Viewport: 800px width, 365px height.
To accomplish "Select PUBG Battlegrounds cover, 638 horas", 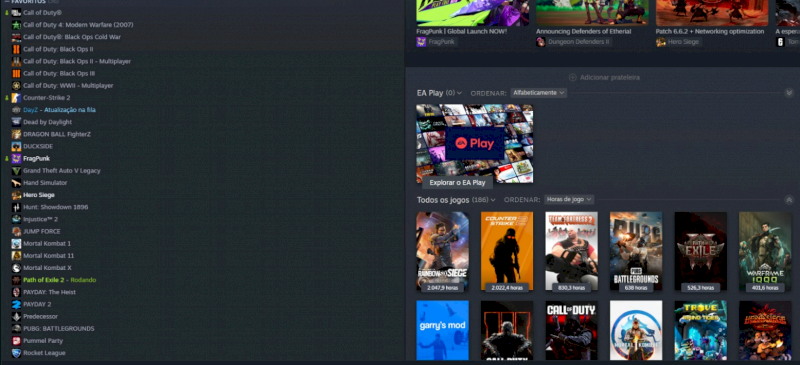I will [x=636, y=251].
